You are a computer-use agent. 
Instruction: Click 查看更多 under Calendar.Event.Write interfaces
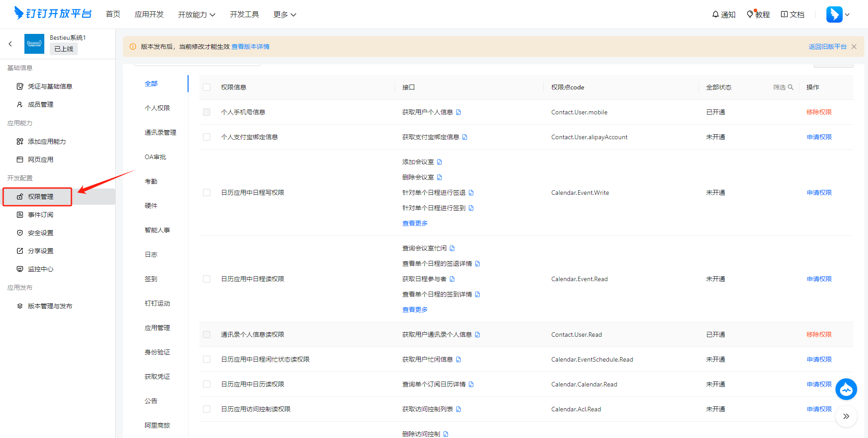(x=415, y=223)
